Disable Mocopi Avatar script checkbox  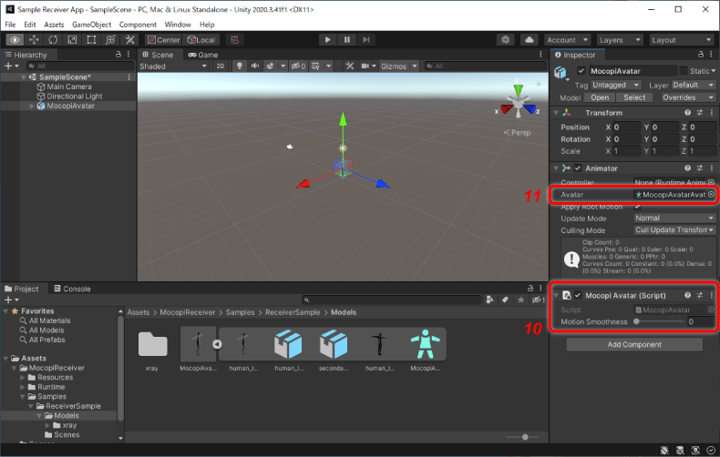coord(578,295)
